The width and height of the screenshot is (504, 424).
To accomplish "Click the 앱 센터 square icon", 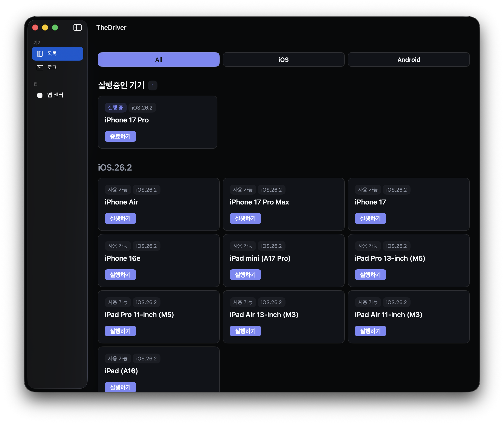I will click(x=40, y=95).
